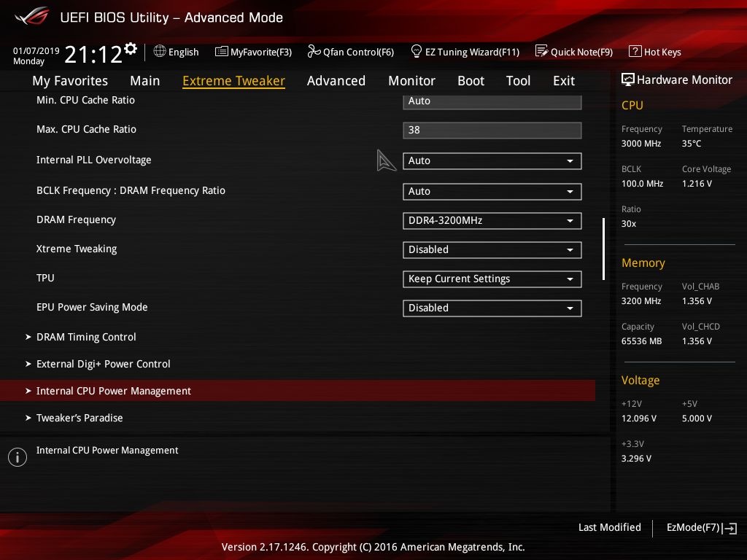Click Core Voltage value 1.216 V
This screenshot has width=747, height=560.
point(697,183)
